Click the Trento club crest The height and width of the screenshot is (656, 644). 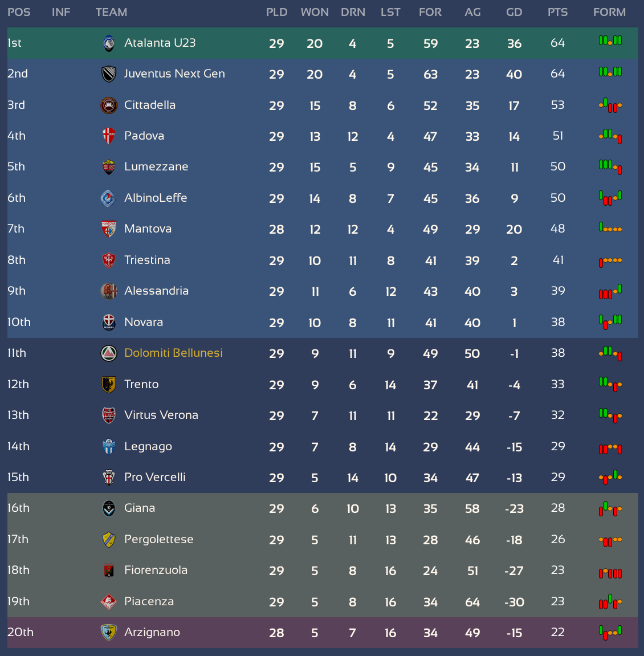109,385
